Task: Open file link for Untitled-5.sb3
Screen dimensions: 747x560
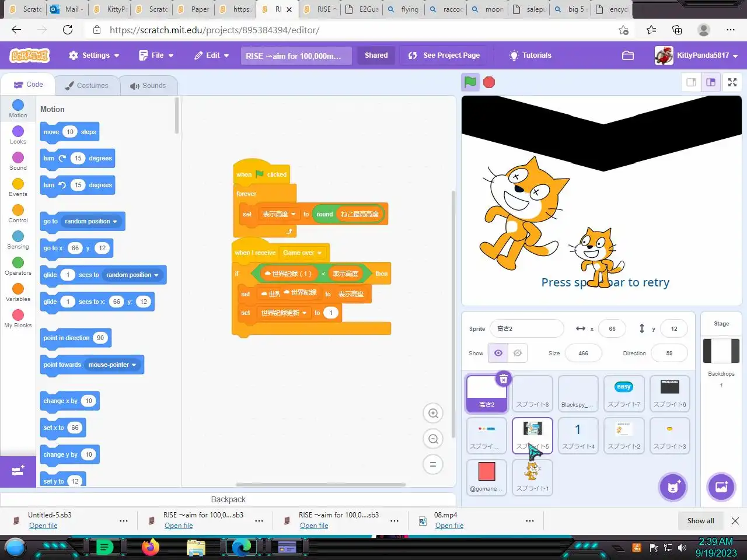Action: pyautogui.click(x=43, y=526)
